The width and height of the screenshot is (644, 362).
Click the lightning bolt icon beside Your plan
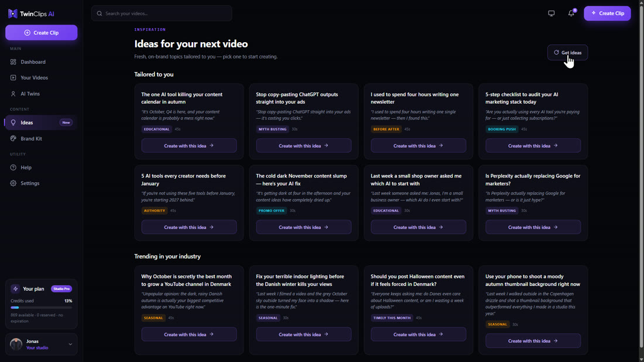coord(15,289)
